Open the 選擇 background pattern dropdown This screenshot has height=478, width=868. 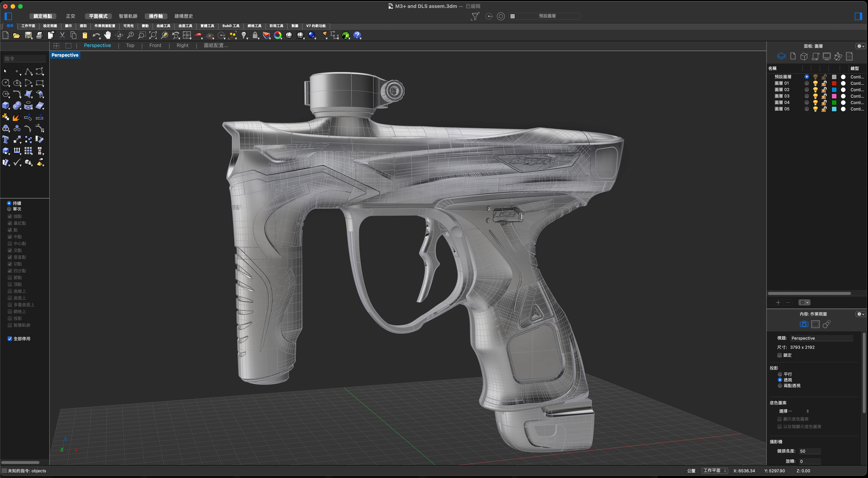pos(794,411)
